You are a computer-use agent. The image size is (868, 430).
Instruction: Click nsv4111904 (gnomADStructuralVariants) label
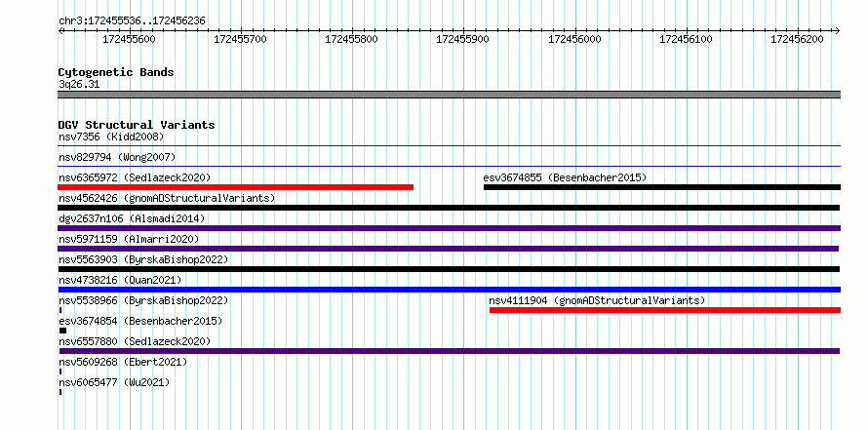597,300
